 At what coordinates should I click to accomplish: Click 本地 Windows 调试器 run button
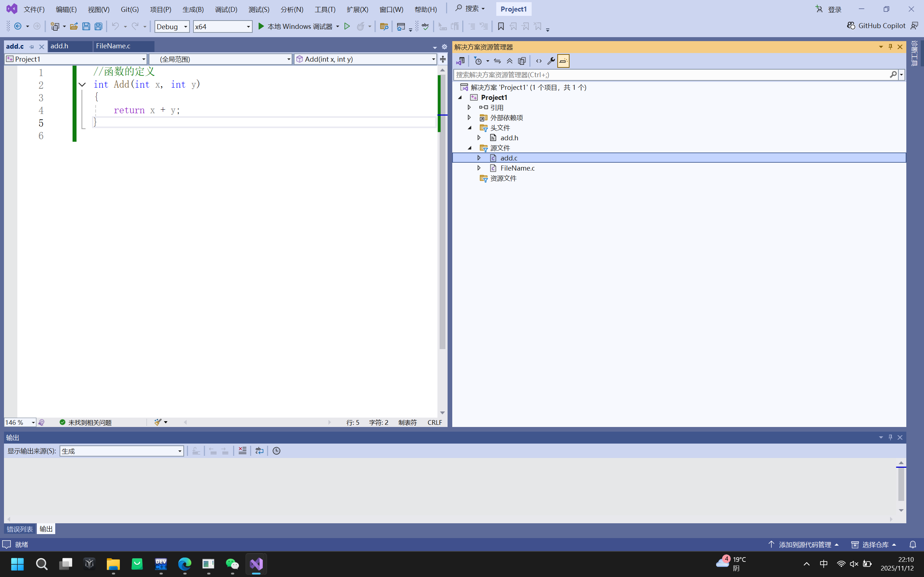295,26
